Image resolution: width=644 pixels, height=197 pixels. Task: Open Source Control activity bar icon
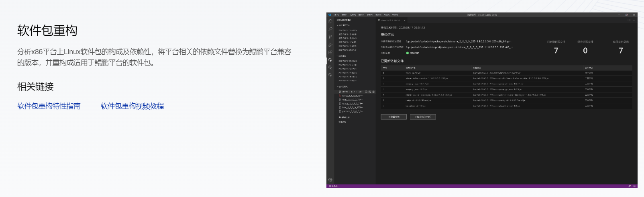(x=330, y=37)
